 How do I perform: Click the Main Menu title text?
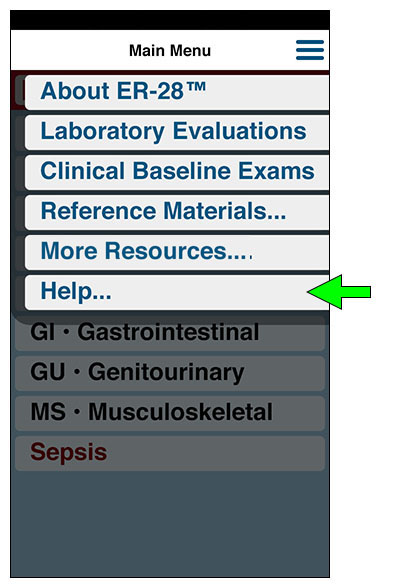pyautogui.click(x=170, y=51)
